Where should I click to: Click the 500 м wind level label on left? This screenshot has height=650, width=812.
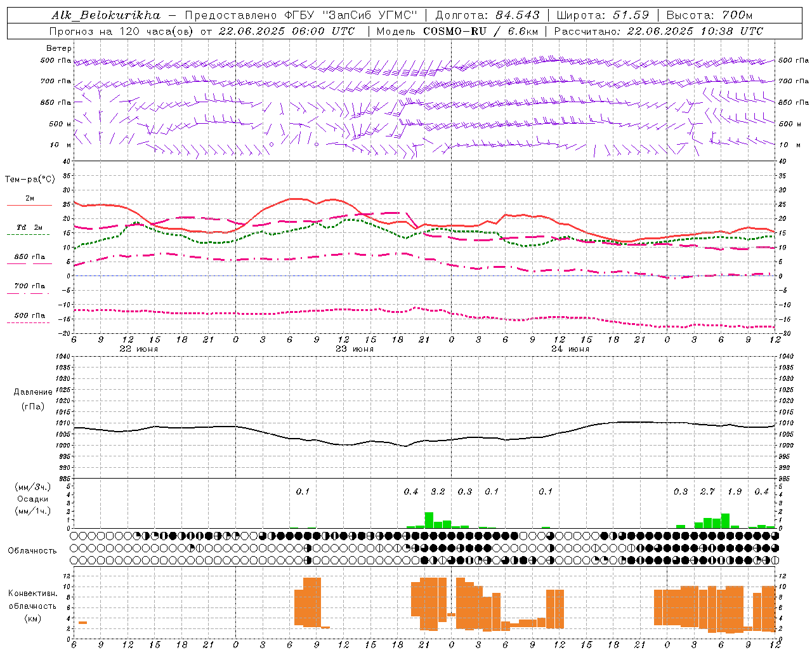60,124
